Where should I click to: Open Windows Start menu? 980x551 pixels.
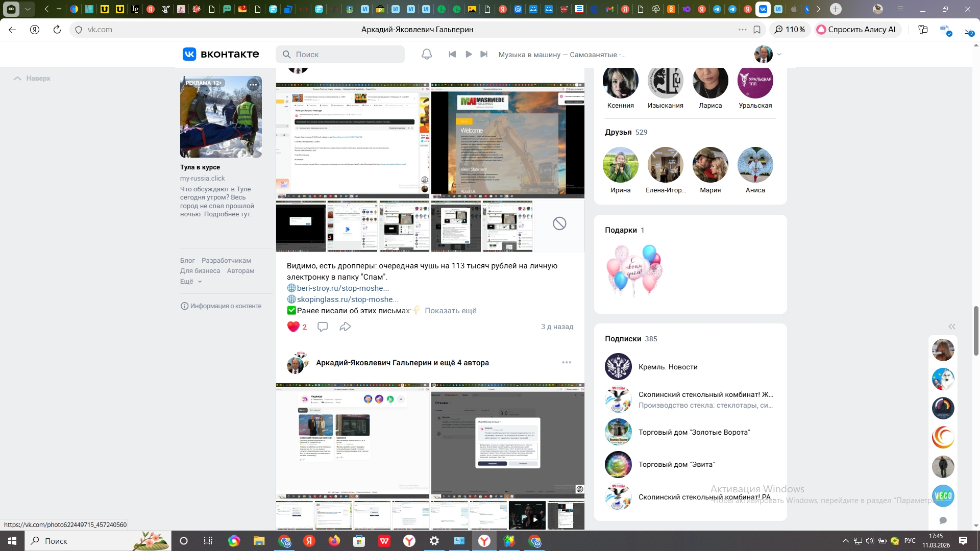tap(12, 541)
